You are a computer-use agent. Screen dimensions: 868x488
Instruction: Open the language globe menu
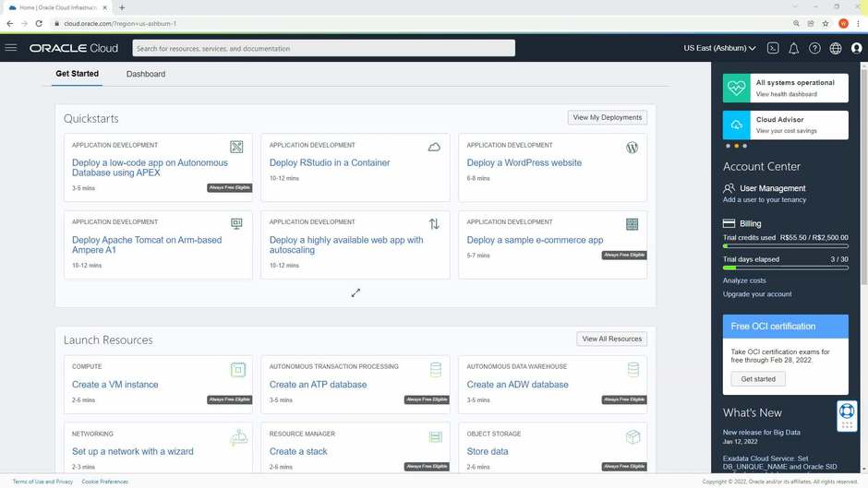pos(836,48)
